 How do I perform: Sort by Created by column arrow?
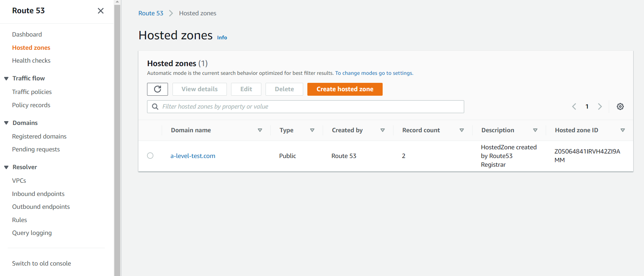[x=382, y=130]
